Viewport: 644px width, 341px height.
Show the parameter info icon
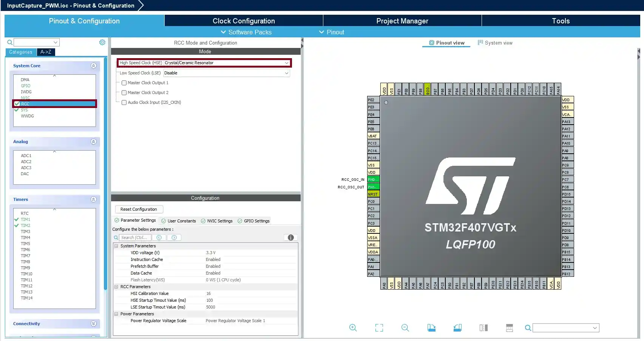click(290, 238)
